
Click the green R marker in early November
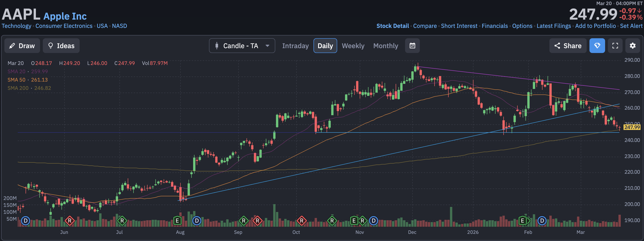pos(362,221)
